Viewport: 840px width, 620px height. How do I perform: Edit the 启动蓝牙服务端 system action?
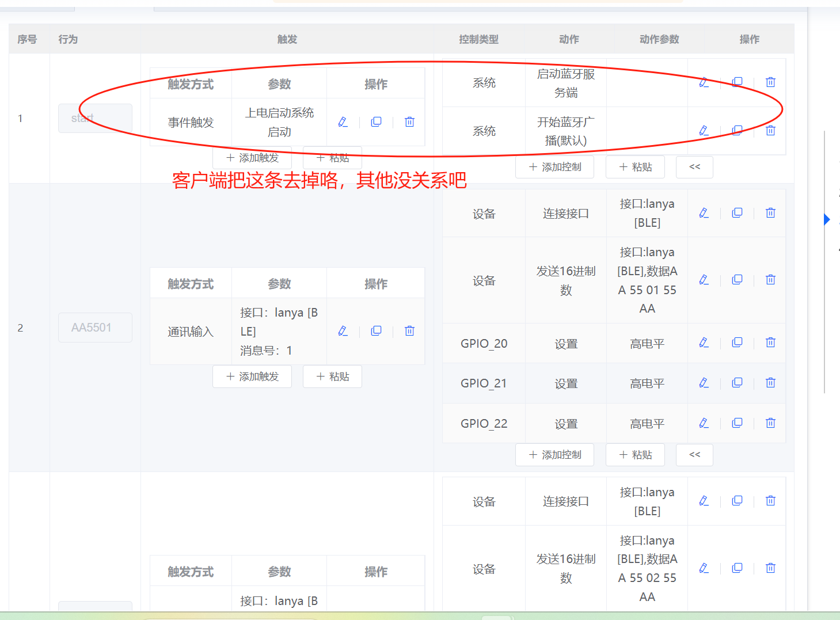704,82
